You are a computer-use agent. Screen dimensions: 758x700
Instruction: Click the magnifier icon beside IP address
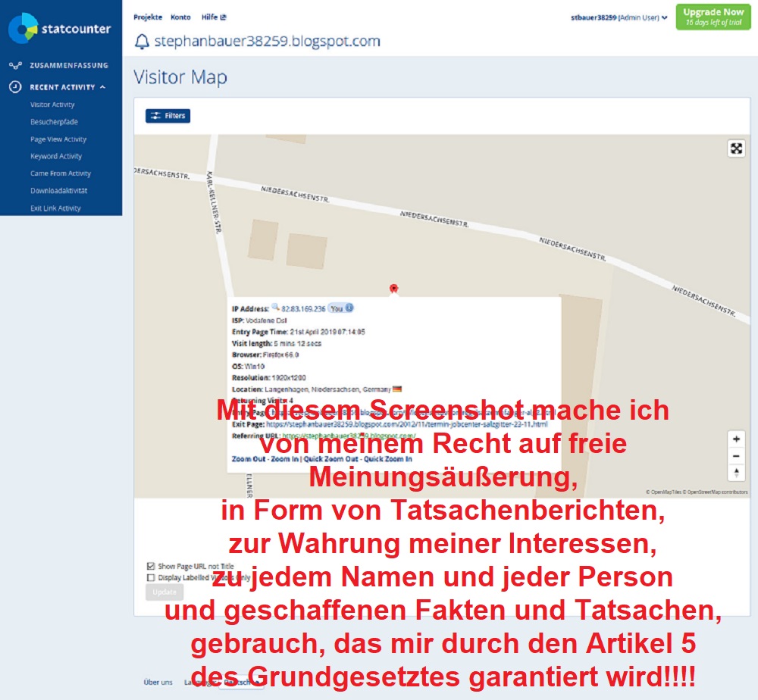tap(275, 308)
